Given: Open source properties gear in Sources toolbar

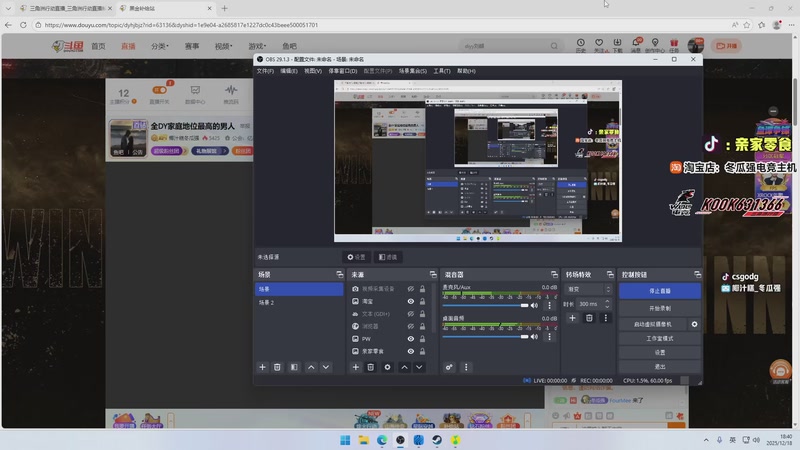Looking at the screenshot, I should click(387, 367).
